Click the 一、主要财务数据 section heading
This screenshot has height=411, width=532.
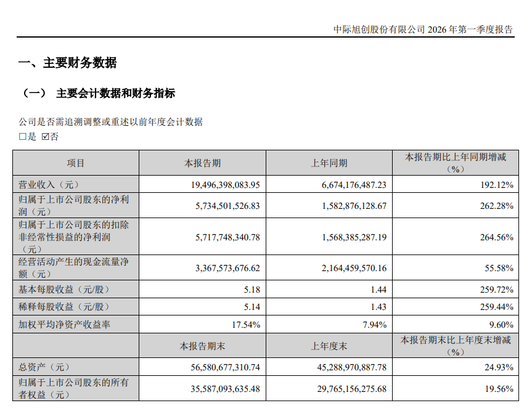(x=67, y=63)
